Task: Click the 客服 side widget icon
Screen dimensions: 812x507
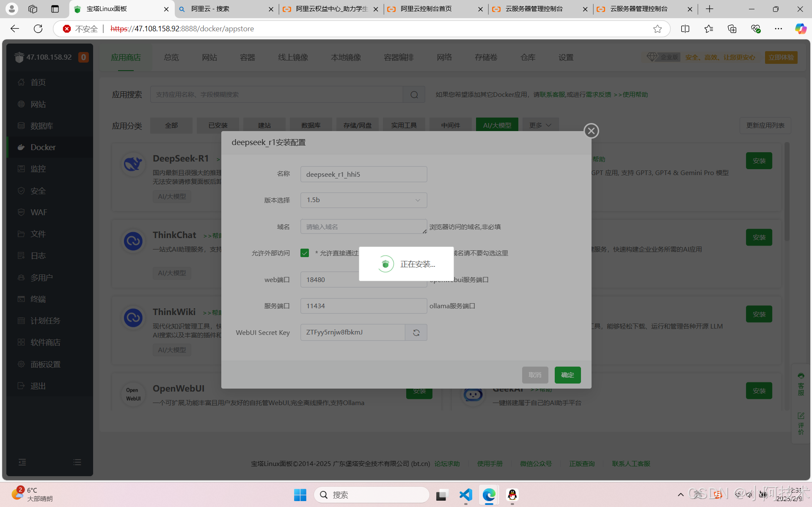Action: tap(801, 384)
